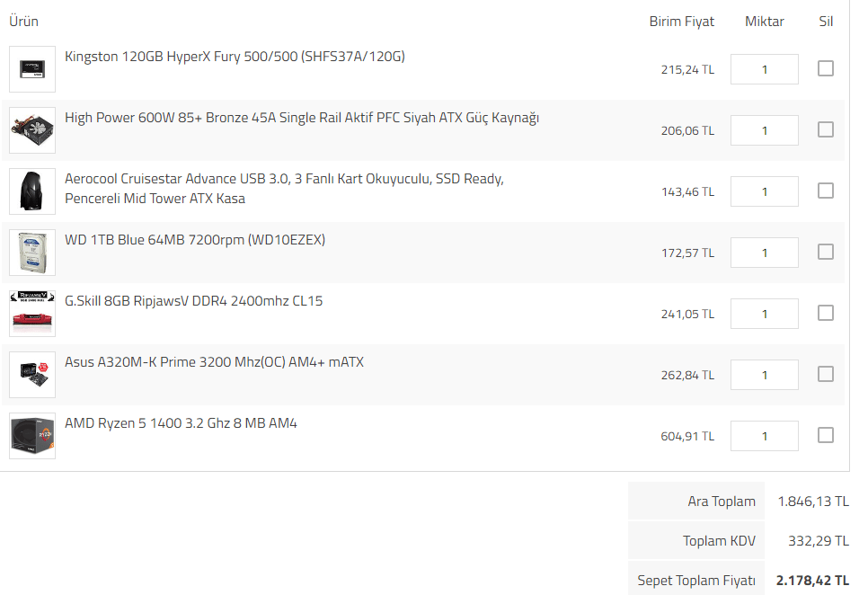The height and width of the screenshot is (595, 868).
Task: Open the AMD Ryzen 5 1400 product link
Action: coord(181,423)
